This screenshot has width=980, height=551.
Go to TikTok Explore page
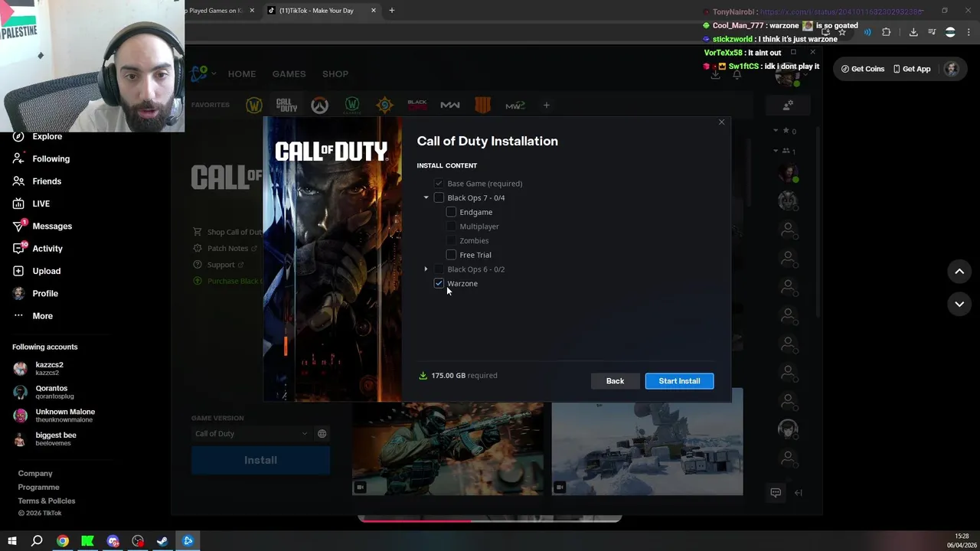point(38,136)
